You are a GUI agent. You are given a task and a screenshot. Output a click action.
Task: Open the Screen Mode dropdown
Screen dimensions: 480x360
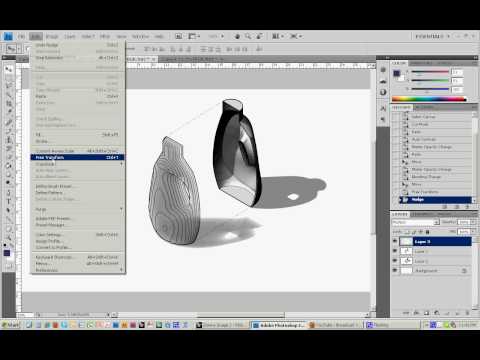point(296,36)
